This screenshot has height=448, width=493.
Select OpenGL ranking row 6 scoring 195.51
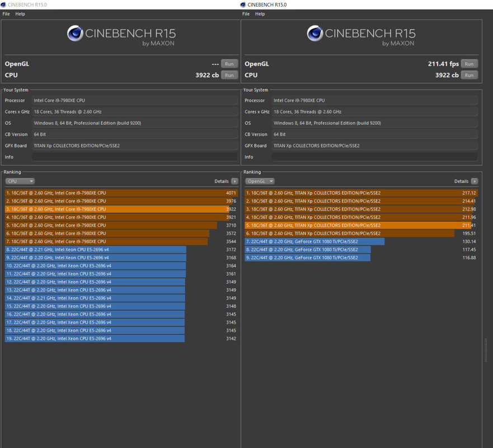[x=361, y=234]
